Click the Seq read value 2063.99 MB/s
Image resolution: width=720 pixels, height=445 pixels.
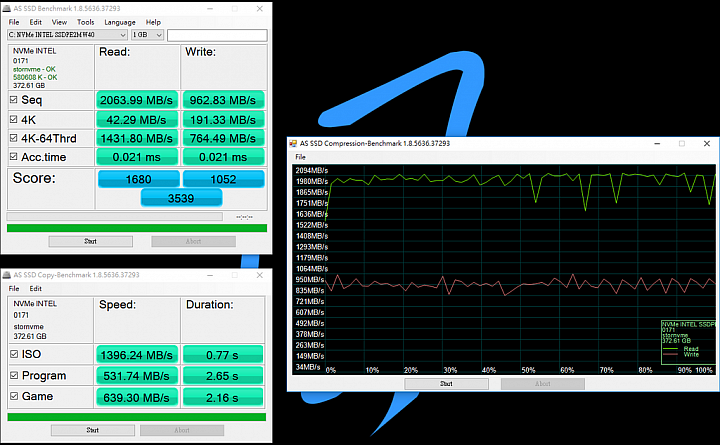tap(137, 100)
